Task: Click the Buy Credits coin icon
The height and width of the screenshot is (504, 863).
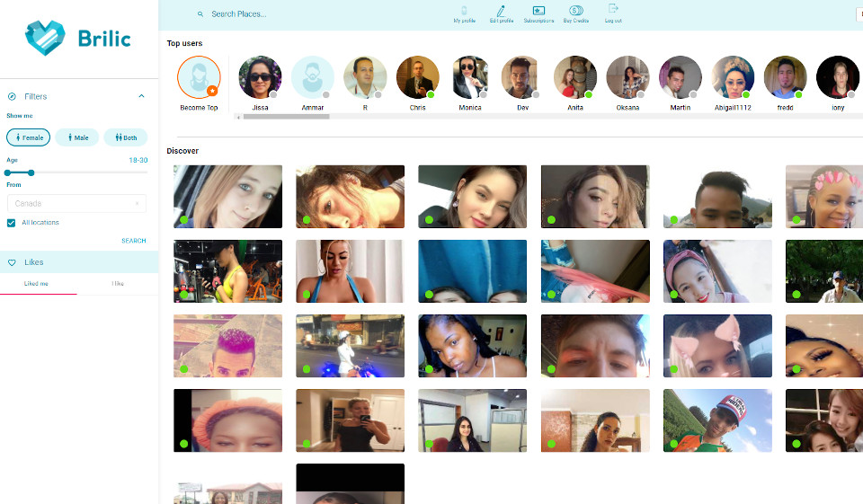Action: 575,11
